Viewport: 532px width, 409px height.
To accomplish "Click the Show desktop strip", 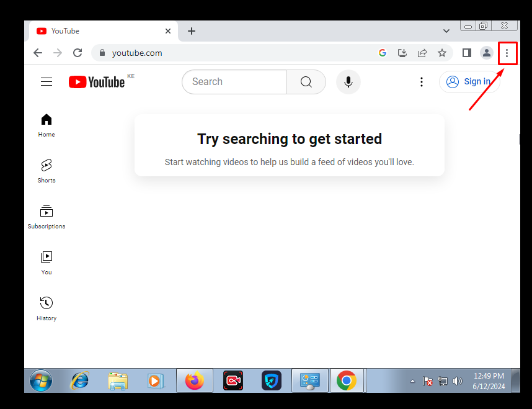I will [x=516, y=380].
